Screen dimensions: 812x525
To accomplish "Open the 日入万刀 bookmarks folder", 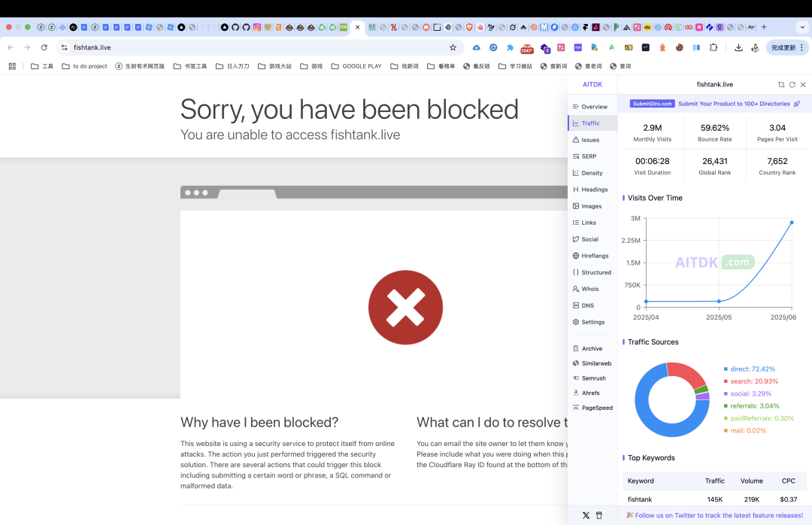I will coord(232,66).
